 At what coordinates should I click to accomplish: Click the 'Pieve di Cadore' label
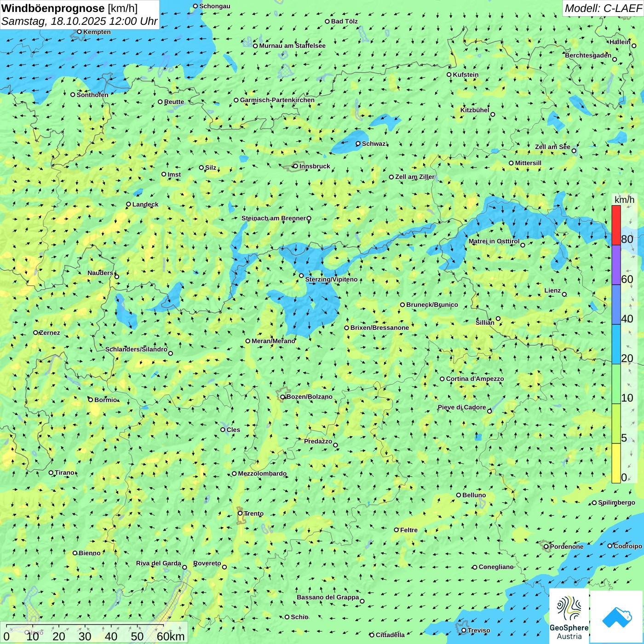pyautogui.click(x=462, y=407)
